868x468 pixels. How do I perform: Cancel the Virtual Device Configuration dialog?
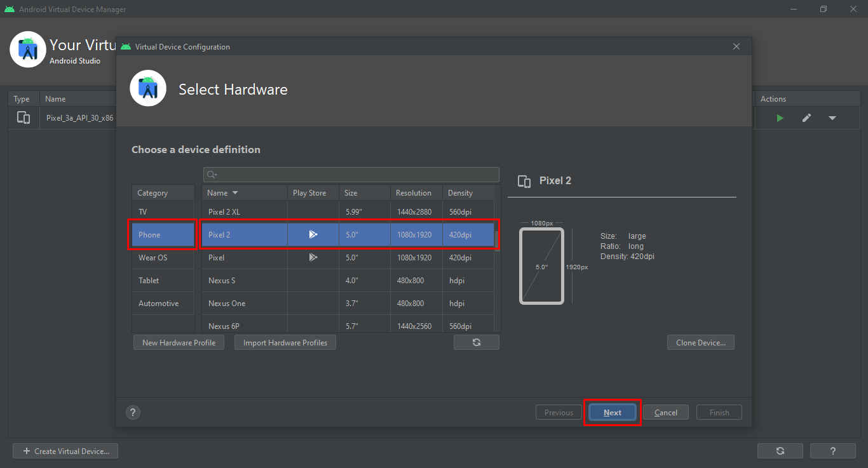coord(666,412)
